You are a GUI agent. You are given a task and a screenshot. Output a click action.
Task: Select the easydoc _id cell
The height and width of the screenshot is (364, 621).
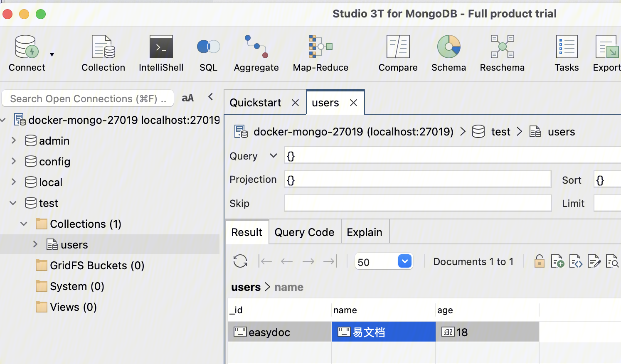[x=279, y=332]
